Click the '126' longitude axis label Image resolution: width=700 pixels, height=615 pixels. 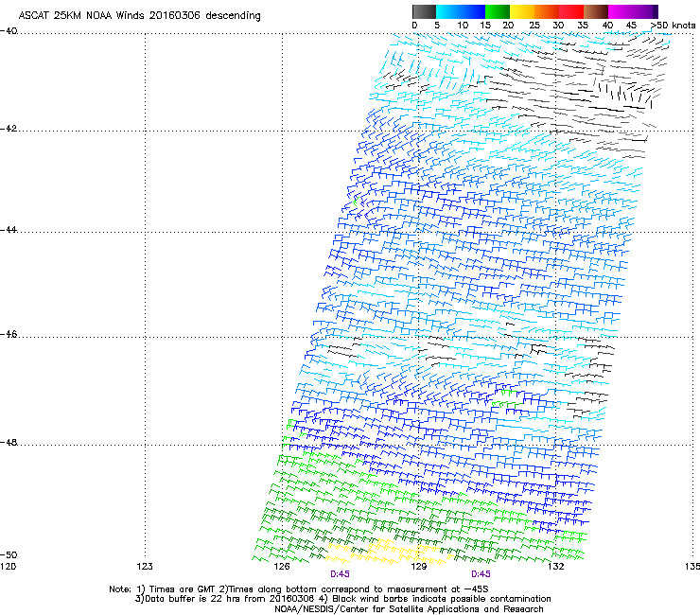[282, 567]
